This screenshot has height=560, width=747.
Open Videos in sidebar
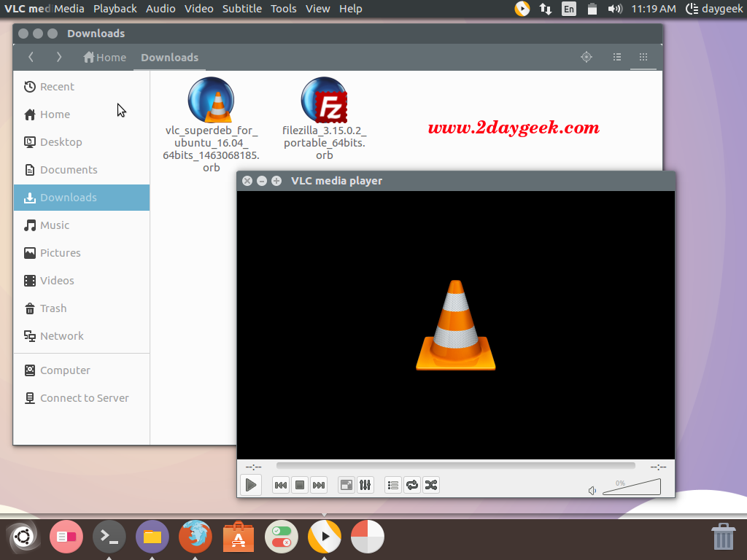82,281
